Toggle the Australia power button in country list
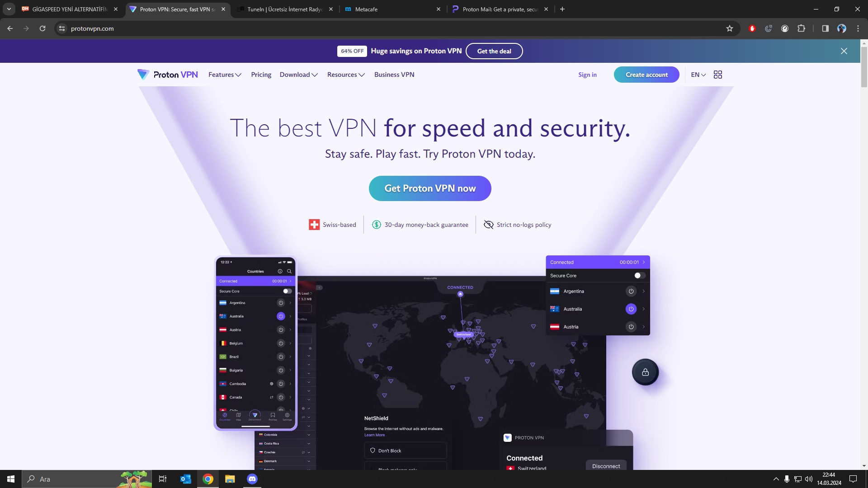The image size is (868, 488). coord(631,309)
